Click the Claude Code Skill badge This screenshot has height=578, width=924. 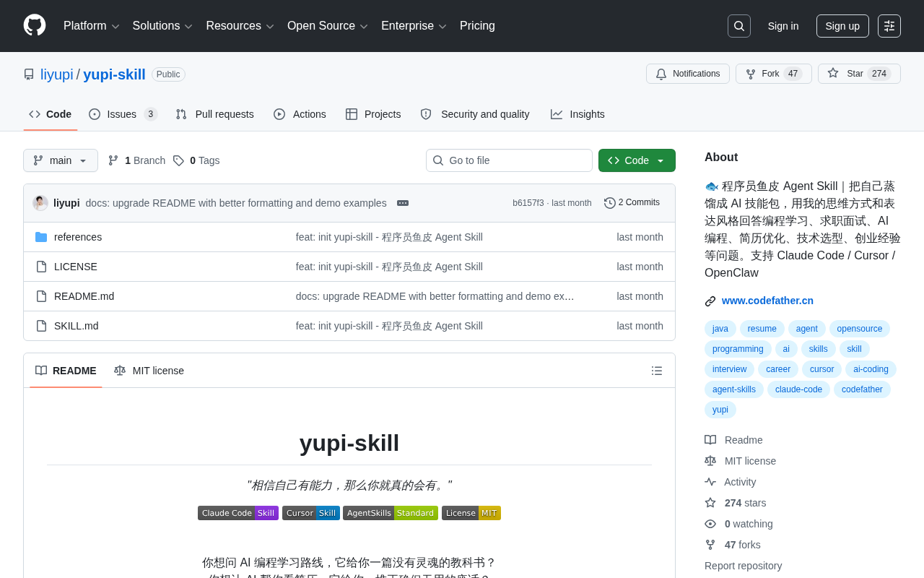(238, 513)
